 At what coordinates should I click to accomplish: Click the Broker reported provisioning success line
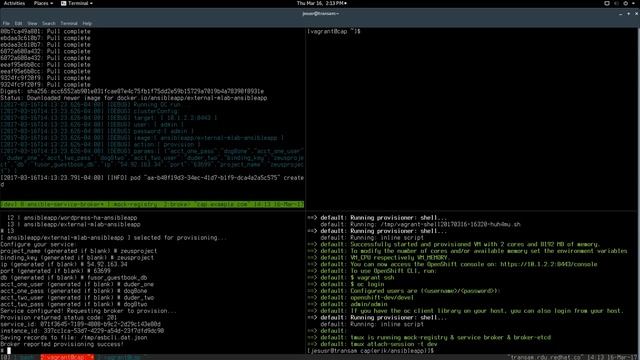coord(62,344)
